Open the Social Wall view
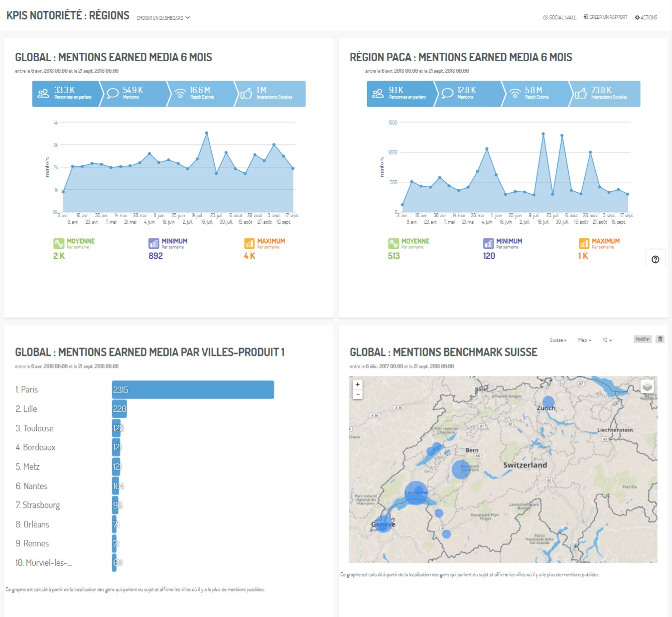The image size is (672, 617). pyautogui.click(x=559, y=17)
